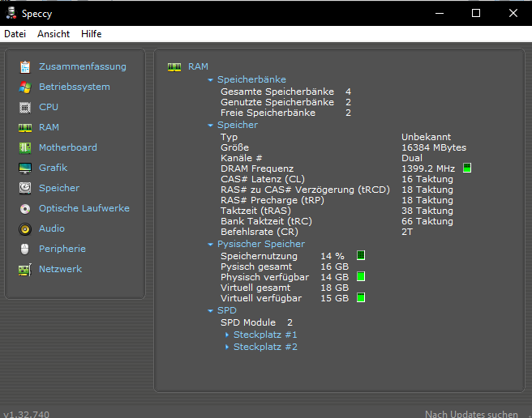Image resolution: width=532 pixels, height=418 pixels.
Task: Open the Netzwerk section
Action: pyautogui.click(x=60, y=269)
